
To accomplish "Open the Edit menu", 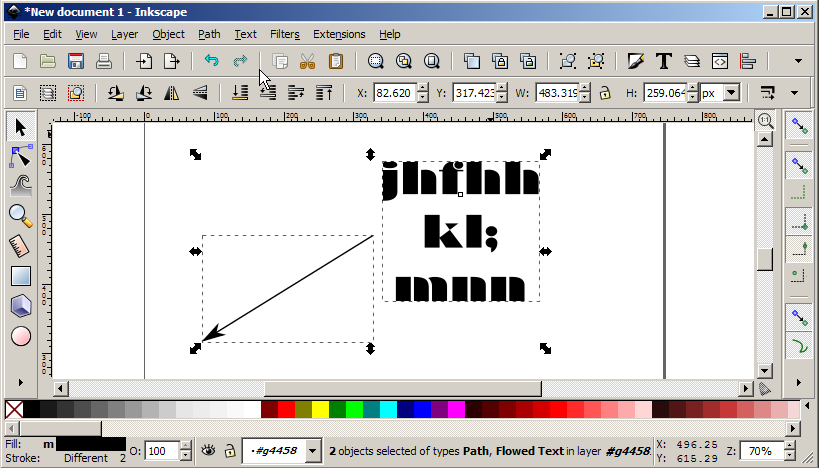I will click(52, 34).
